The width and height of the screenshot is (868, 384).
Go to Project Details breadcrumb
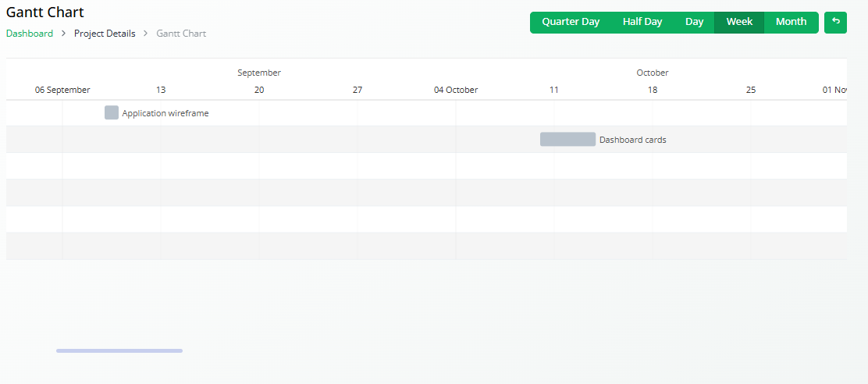coord(105,34)
